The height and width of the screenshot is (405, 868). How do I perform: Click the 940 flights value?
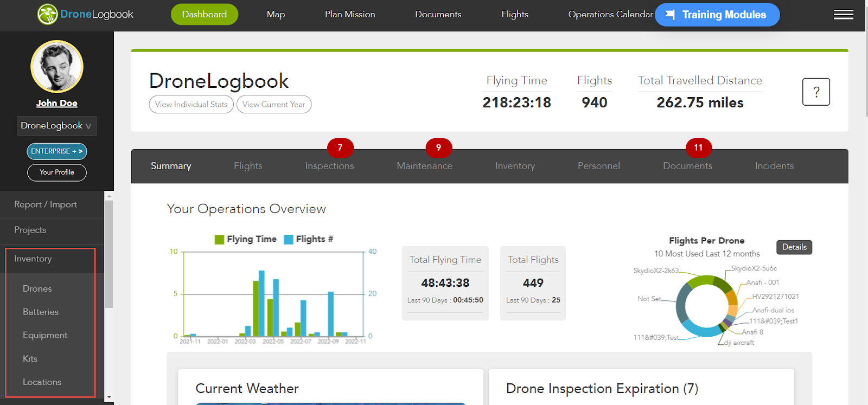point(595,102)
